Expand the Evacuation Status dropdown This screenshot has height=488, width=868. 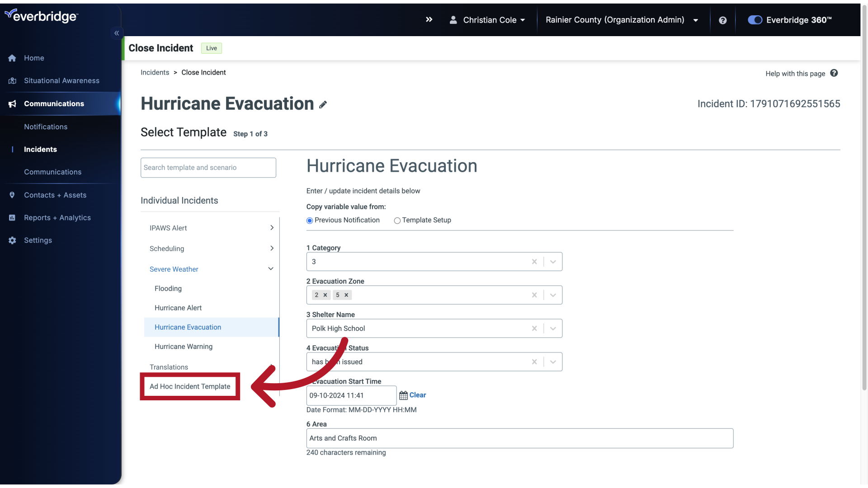point(552,361)
